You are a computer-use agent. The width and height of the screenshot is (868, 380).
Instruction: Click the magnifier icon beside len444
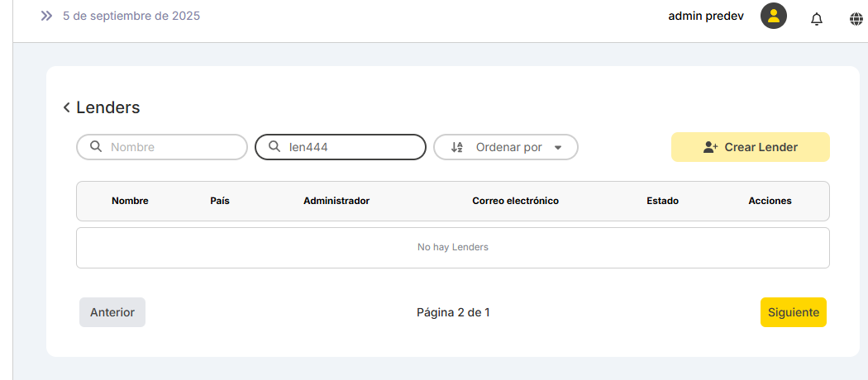point(274,147)
